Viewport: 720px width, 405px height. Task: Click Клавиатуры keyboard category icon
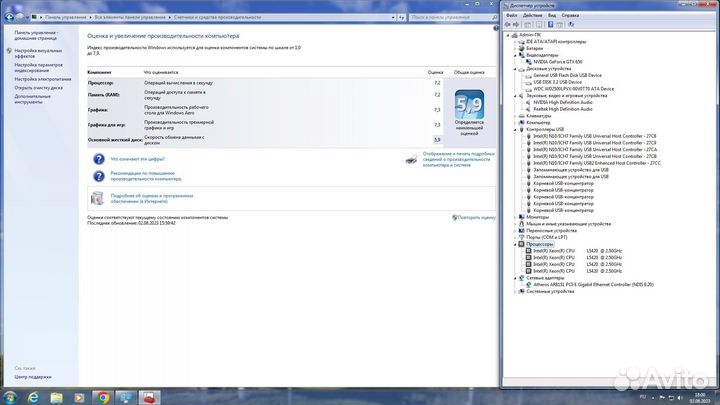coord(522,116)
